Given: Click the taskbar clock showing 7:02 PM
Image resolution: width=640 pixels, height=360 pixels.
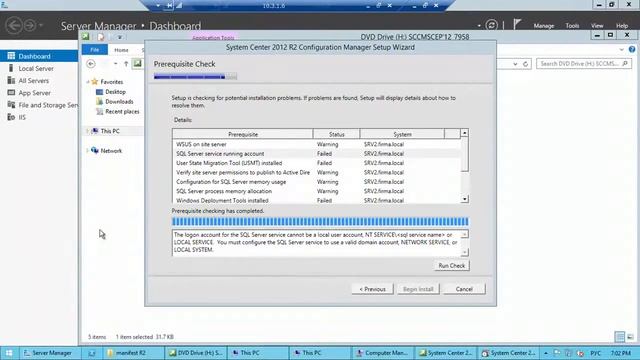Looking at the screenshot, I should pos(621,353).
